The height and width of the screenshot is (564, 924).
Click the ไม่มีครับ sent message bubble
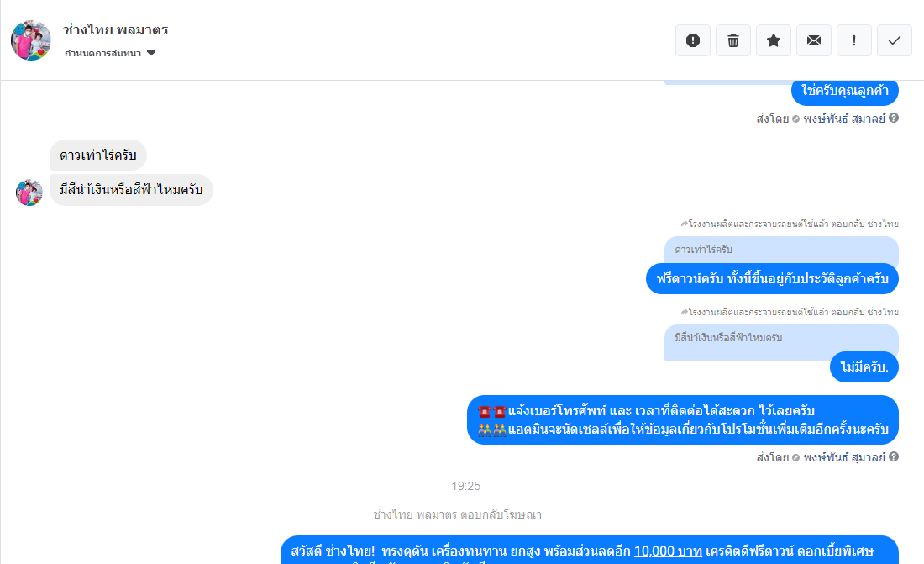864,367
